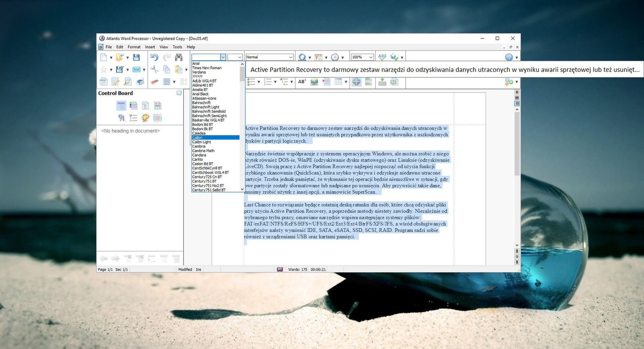Open the Edit menu

(x=119, y=47)
